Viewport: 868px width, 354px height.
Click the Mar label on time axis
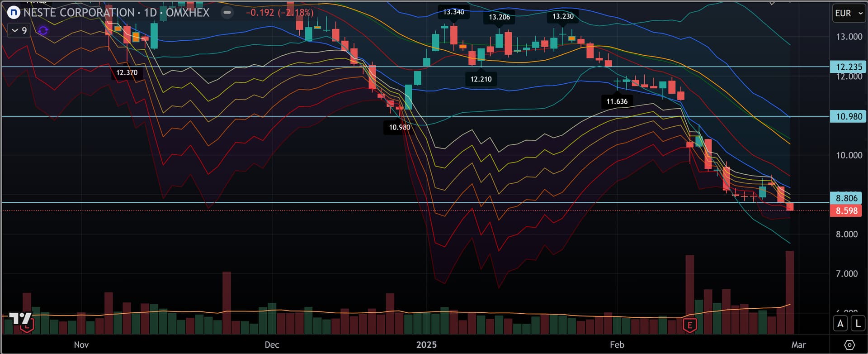(799, 345)
